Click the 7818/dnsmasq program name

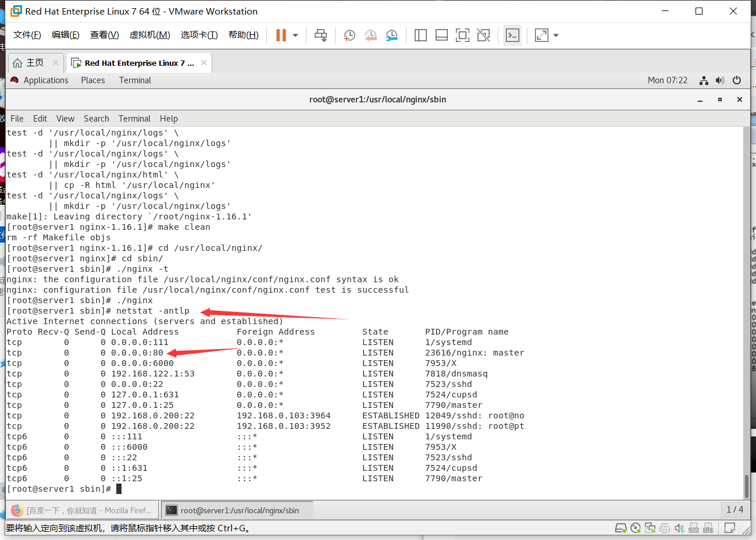457,374
